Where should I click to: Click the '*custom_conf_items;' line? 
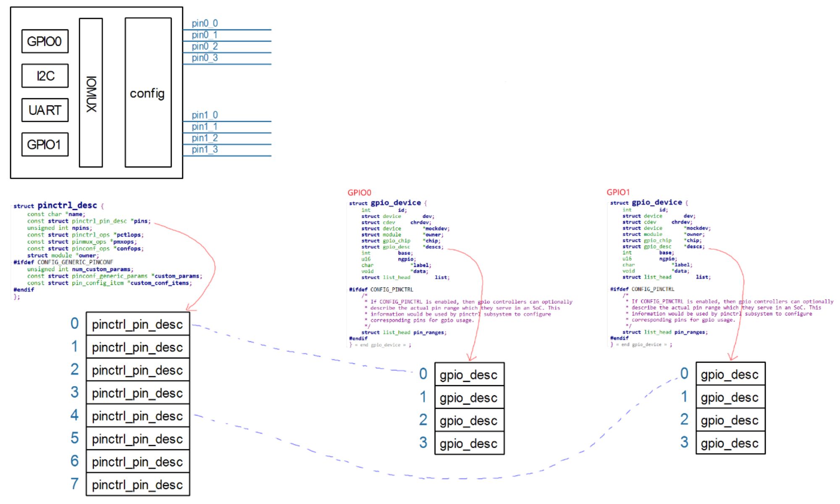[110, 283]
